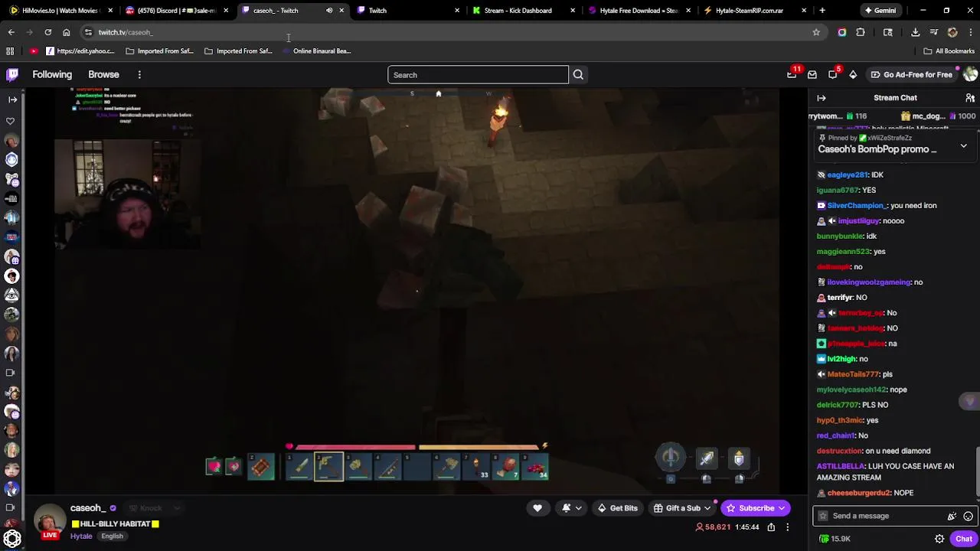Open the notification bell dropdown

571,508
